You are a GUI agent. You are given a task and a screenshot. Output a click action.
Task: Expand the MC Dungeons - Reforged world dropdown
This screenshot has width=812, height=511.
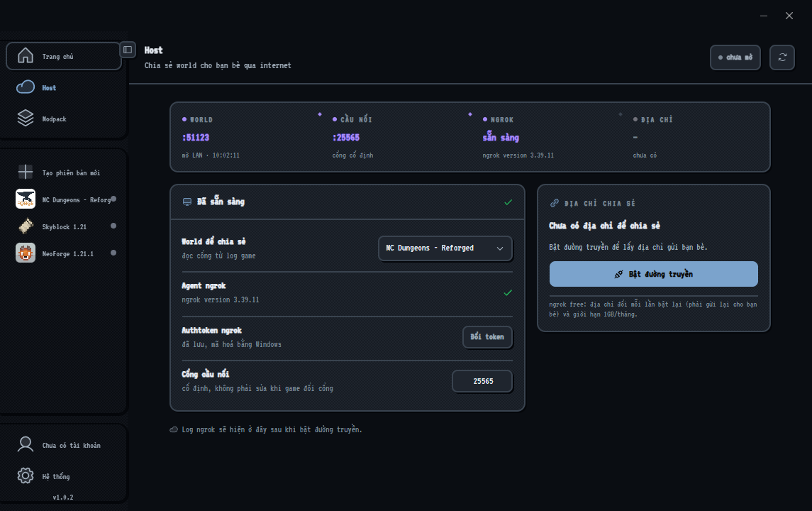coord(445,248)
